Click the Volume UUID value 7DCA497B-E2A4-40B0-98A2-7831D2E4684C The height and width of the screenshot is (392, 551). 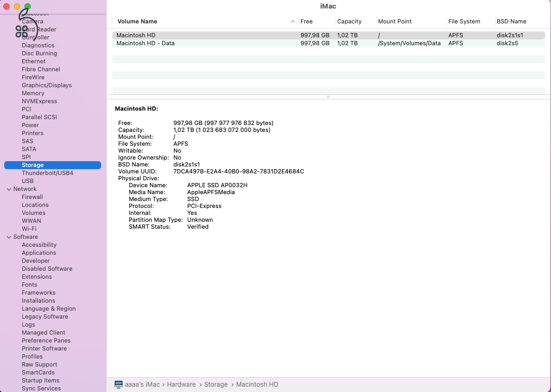coord(239,172)
